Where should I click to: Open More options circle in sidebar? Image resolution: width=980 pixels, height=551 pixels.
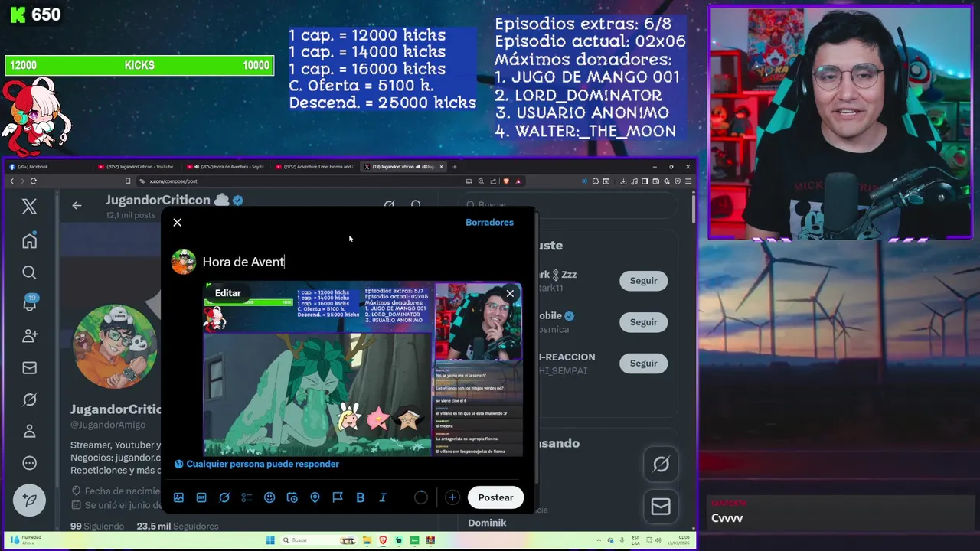29,463
